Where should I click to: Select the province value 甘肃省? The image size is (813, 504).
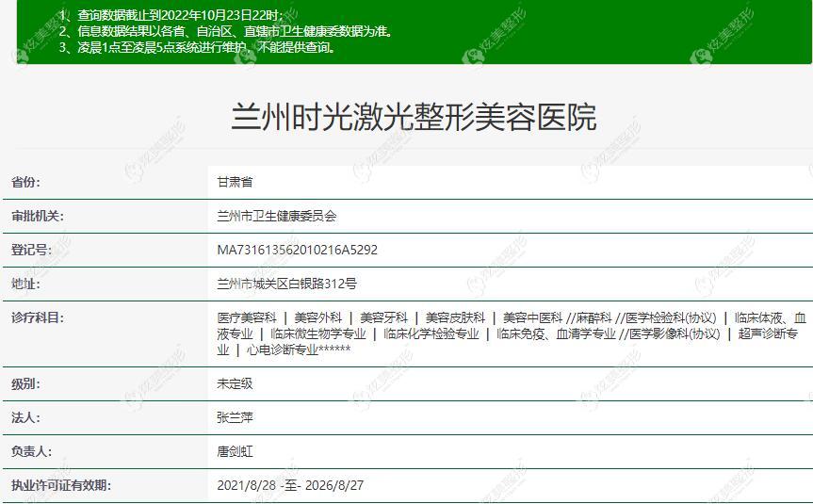[235, 182]
